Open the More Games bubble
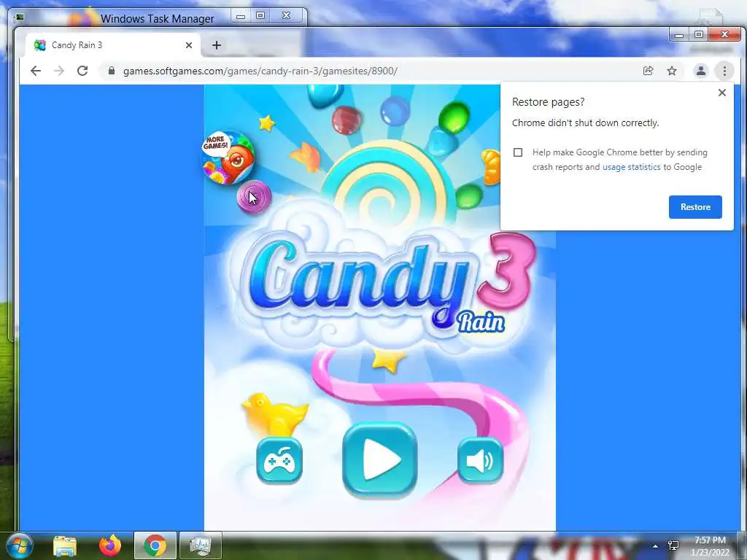 click(228, 157)
